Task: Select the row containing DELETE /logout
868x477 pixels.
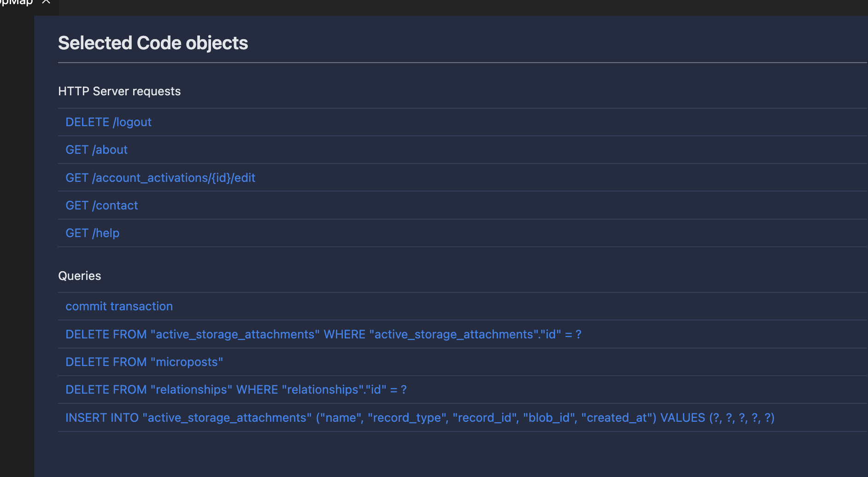Action: pyautogui.click(x=415, y=122)
